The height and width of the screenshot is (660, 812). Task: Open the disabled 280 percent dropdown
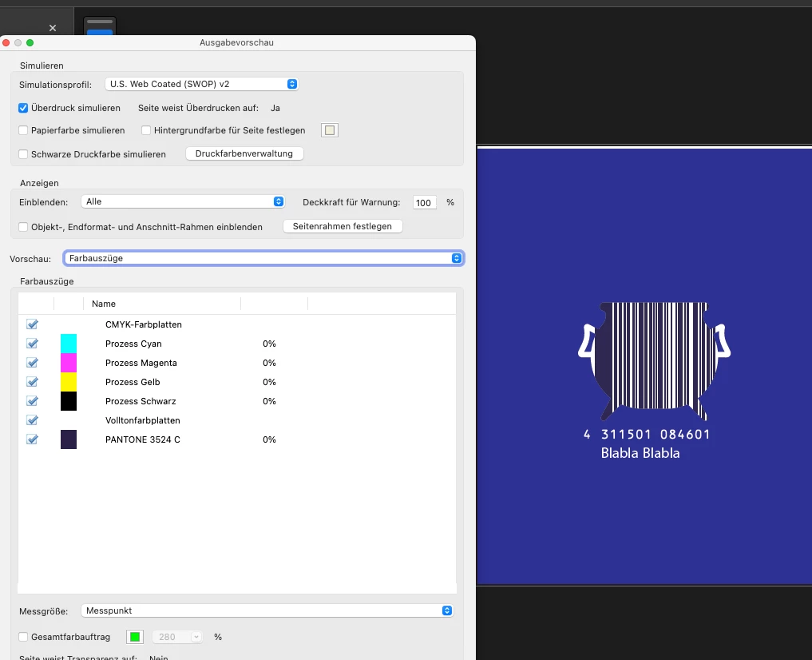pyautogui.click(x=176, y=637)
